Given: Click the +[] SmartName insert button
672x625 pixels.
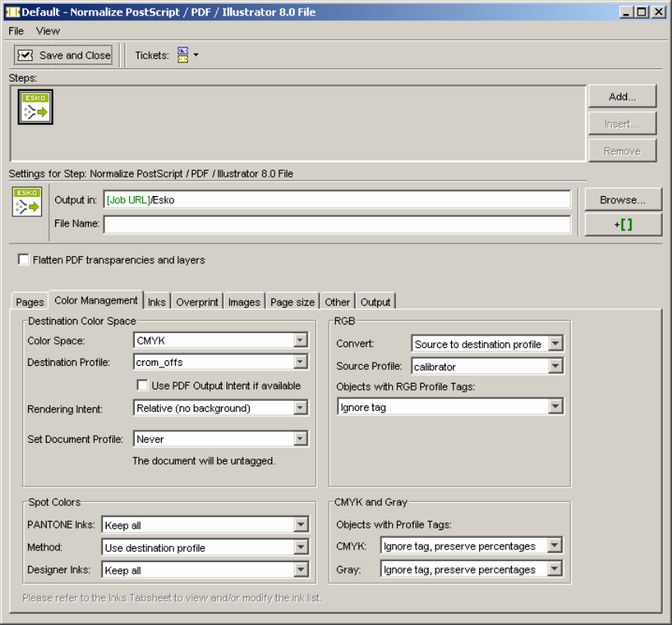Looking at the screenshot, I should [x=623, y=224].
